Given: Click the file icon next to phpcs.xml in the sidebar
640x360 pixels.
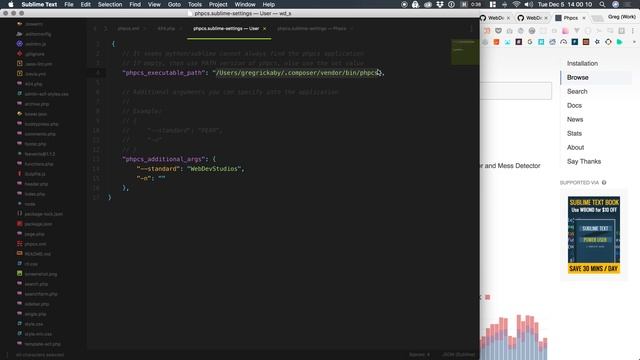Looking at the screenshot, I should tap(19, 244).
